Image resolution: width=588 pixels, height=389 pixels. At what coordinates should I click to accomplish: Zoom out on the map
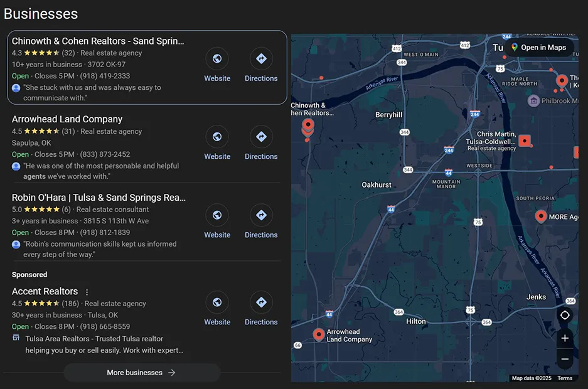click(565, 359)
